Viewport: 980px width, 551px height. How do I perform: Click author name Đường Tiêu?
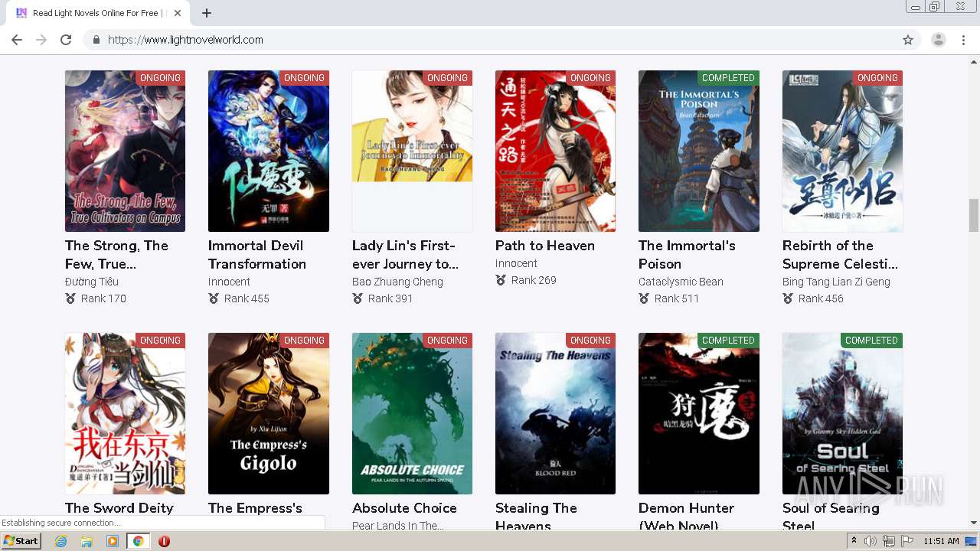coord(92,282)
